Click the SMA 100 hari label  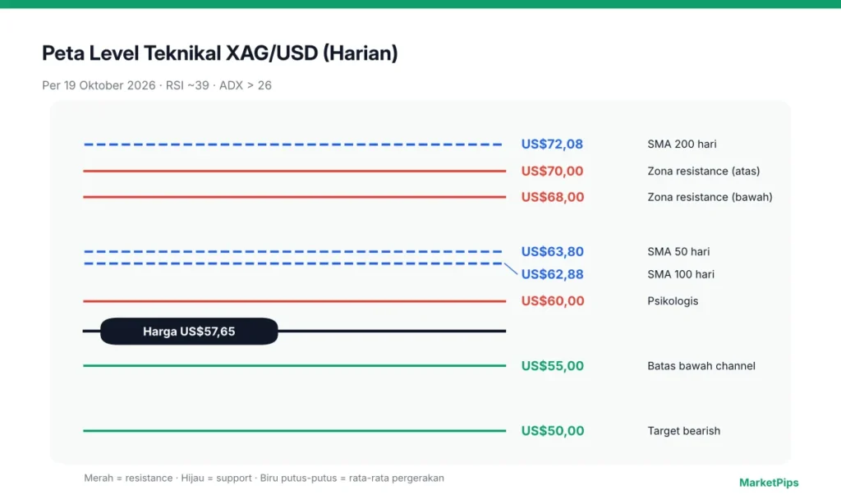(x=681, y=274)
